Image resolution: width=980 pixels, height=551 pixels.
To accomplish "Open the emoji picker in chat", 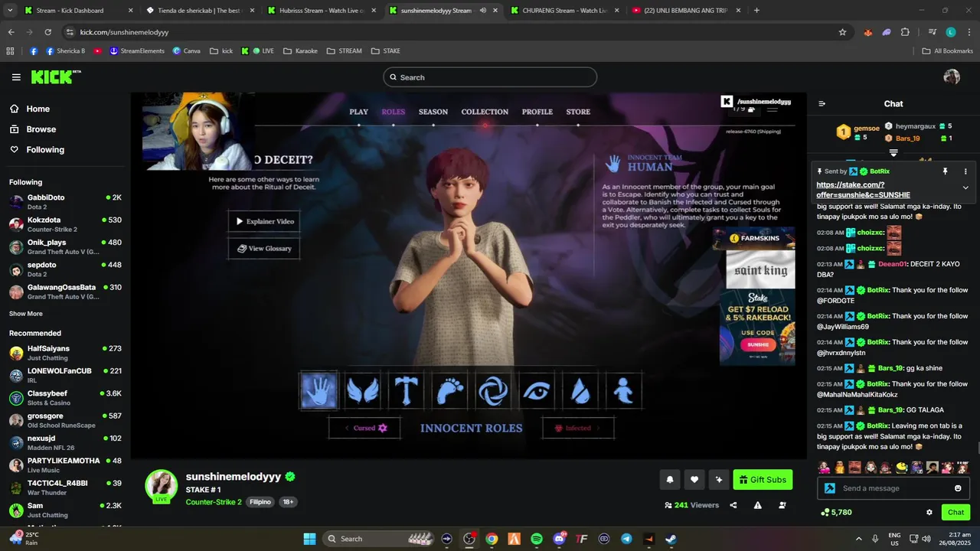I will (958, 488).
